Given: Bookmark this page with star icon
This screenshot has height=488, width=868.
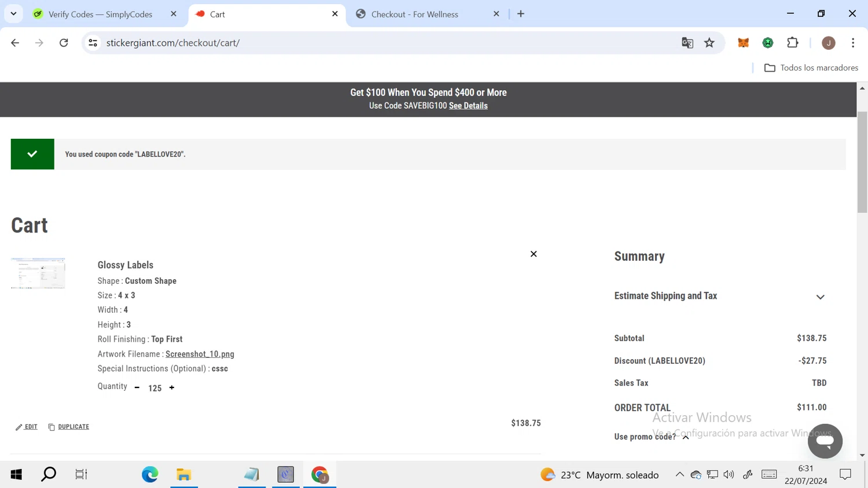Looking at the screenshot, I should [x=709, y=43].
